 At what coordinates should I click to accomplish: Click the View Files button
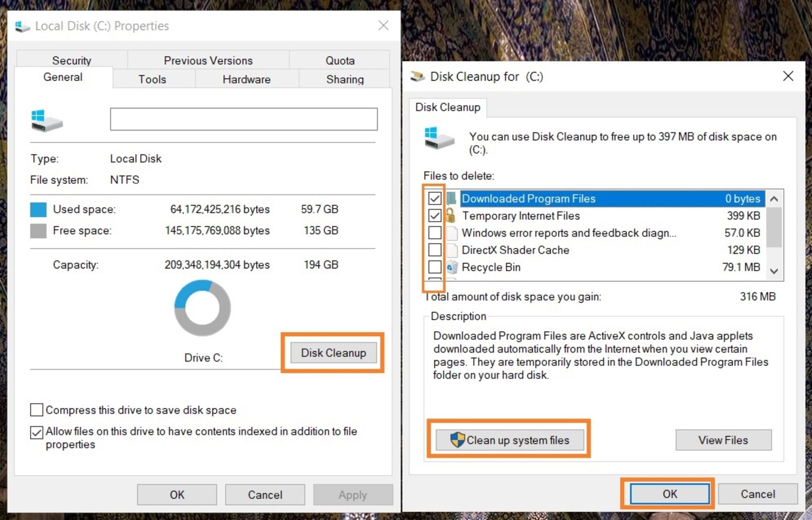coord(723,440)
